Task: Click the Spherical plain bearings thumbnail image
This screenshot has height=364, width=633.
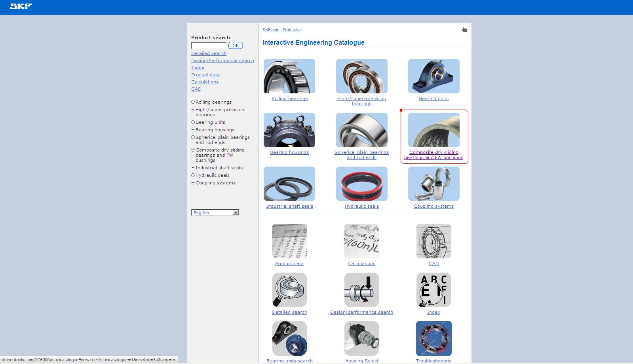Action: [x=361, y=130]
